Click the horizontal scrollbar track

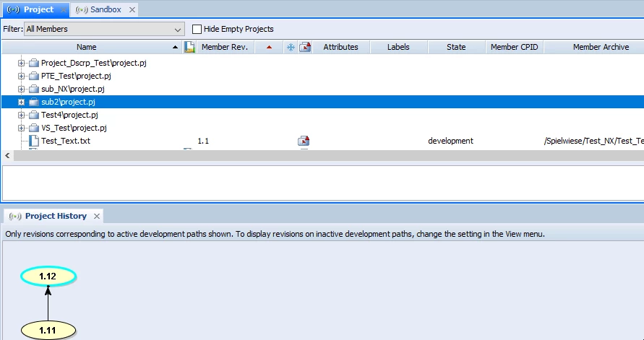tap(329, 155)
